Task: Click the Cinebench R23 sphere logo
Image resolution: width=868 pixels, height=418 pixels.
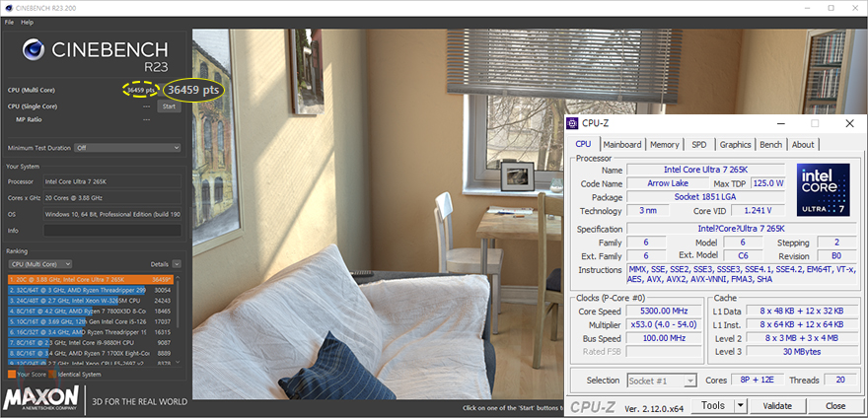Action: 34,50
